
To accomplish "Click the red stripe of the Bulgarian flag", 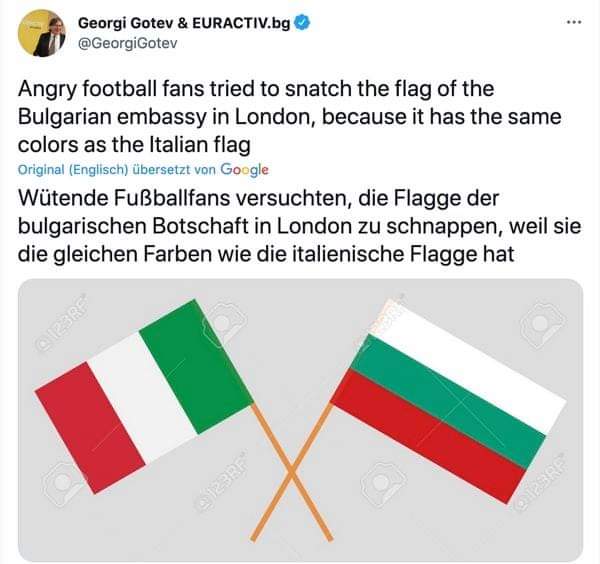I will [428, 437].
